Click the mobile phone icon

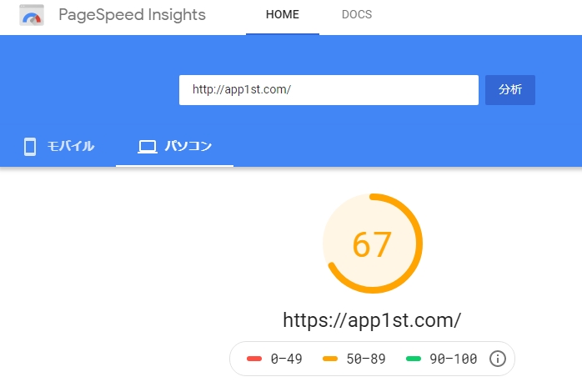[30, 146]
